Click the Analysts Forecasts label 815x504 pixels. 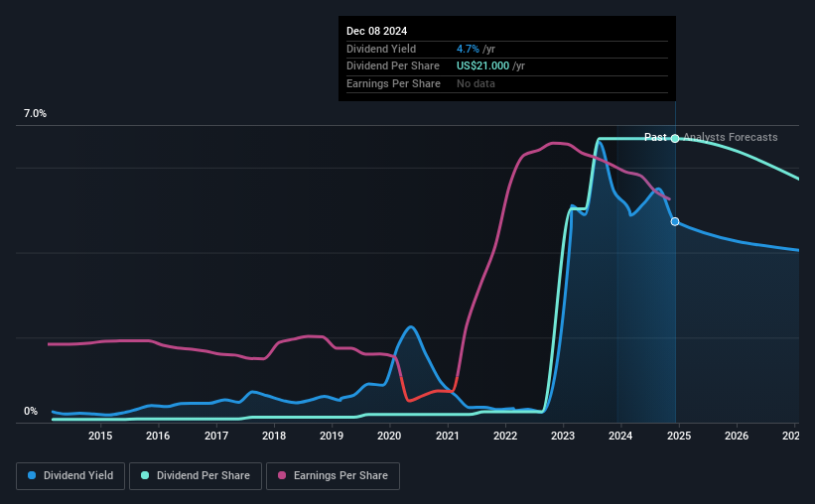(x=731, y=137)
